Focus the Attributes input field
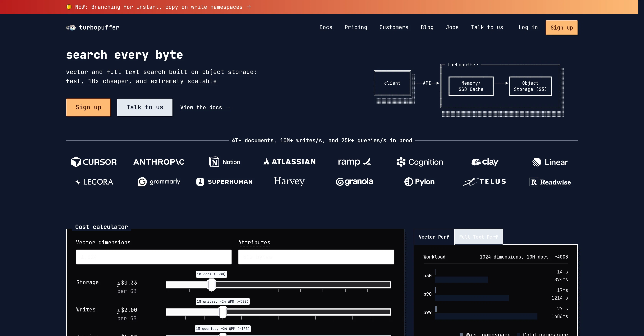 click(316, 257)
